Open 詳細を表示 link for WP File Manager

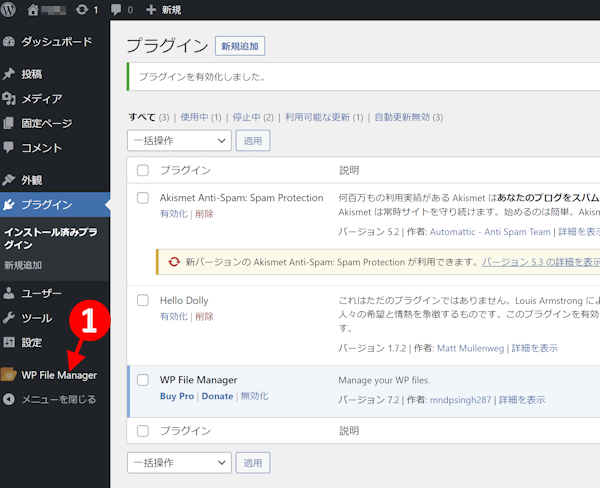point(522,400)
